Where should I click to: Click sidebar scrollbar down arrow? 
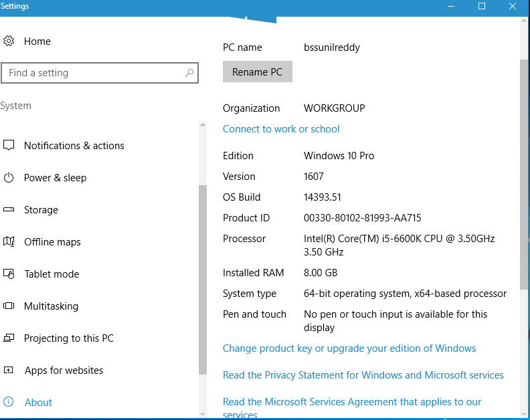[203, 413]
